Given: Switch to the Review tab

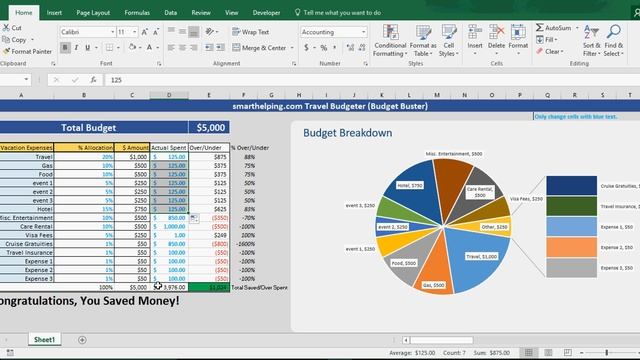Looking at the screenshot, I should point(201,13).
